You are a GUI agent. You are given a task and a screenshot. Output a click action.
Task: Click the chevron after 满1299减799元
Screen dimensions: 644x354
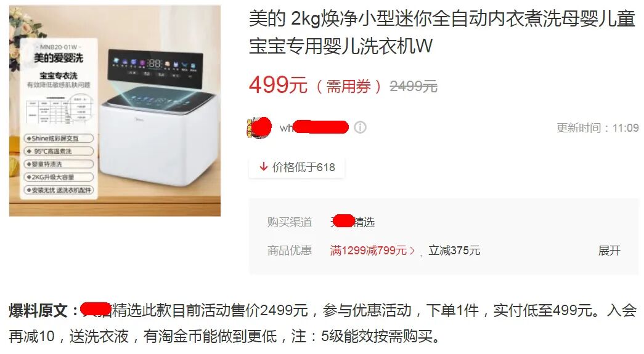[x=412, y=250]
